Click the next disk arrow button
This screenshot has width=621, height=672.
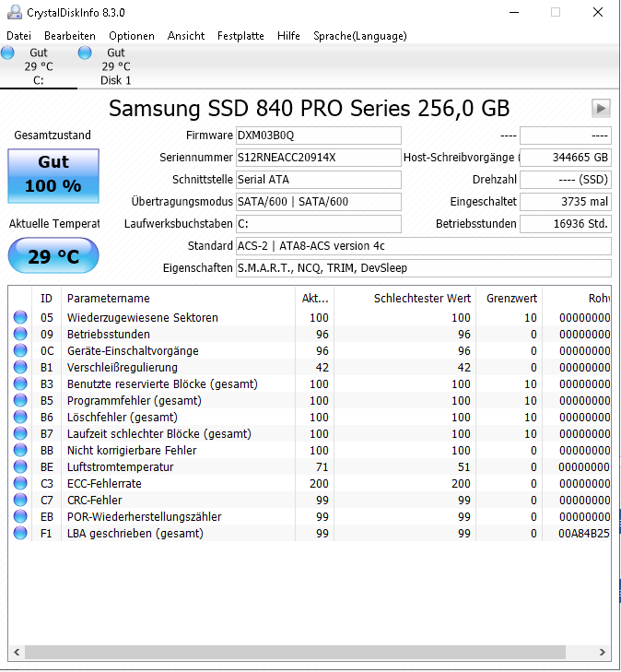tap(601, 108)
